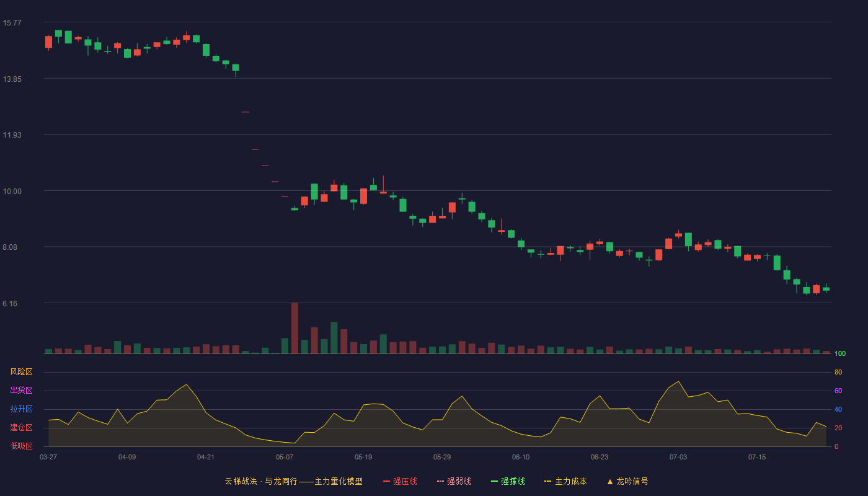Screen dimensions: 868x496
Task: Click the tallest volume bar after 05-07
Action: click(x=294, y=328)
